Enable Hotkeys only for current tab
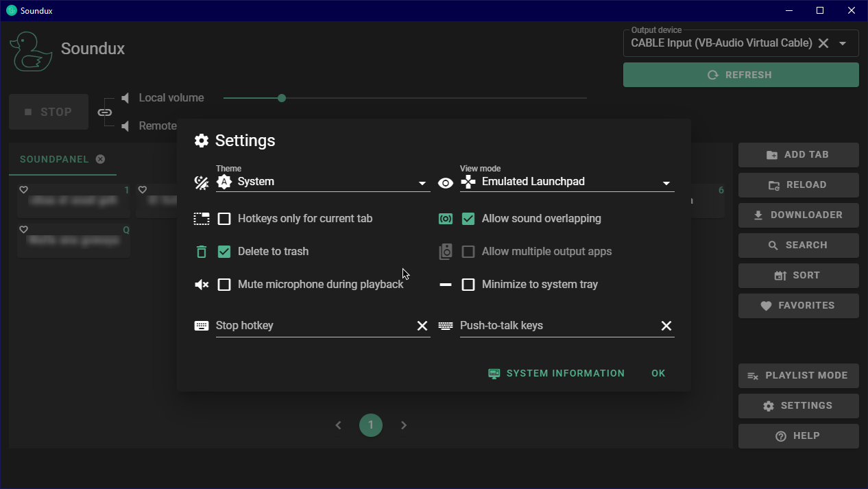Screen dimensions: 868x489 [x=224, y=218]
